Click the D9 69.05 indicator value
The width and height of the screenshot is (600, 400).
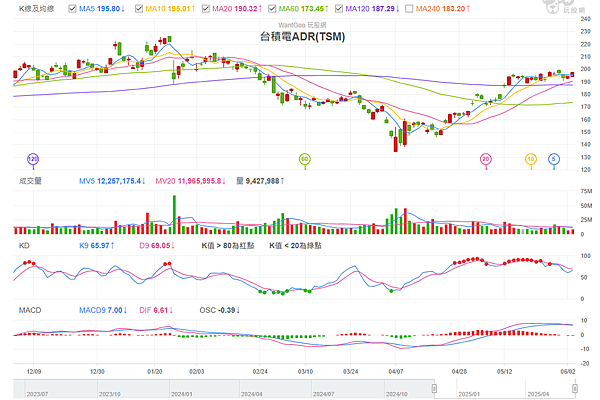point(157,246)
